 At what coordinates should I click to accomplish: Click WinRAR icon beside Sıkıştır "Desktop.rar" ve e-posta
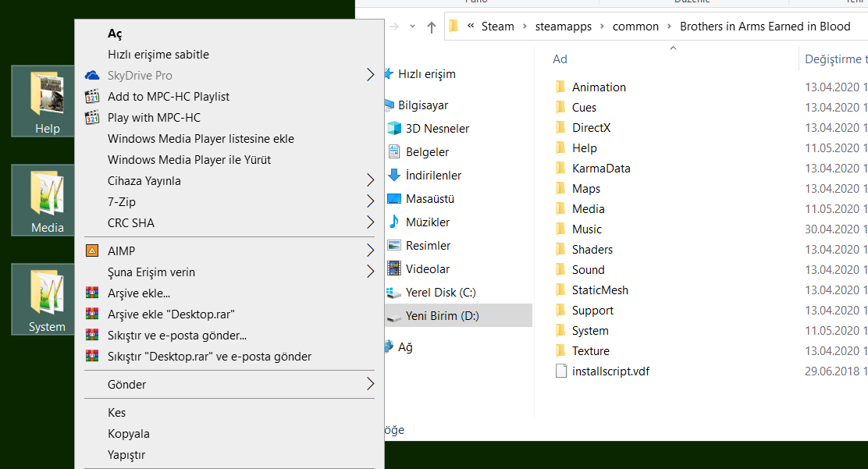click(x=92, y=356)
